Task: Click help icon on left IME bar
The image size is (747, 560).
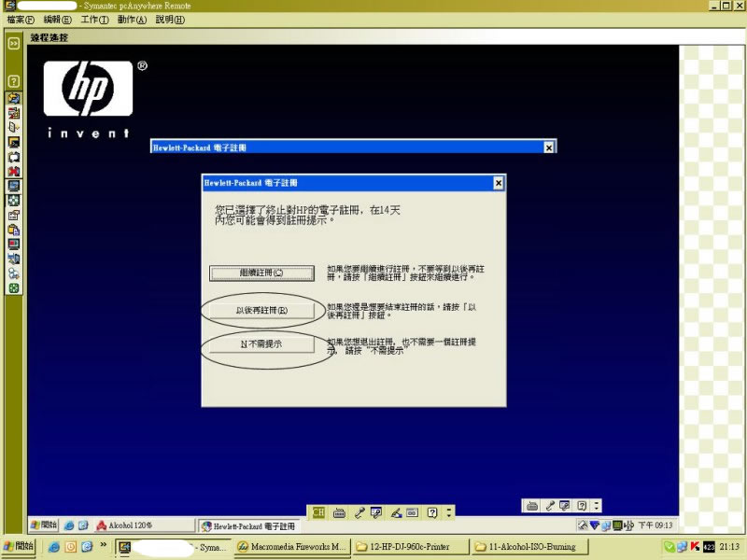Action: pos(432,512)
